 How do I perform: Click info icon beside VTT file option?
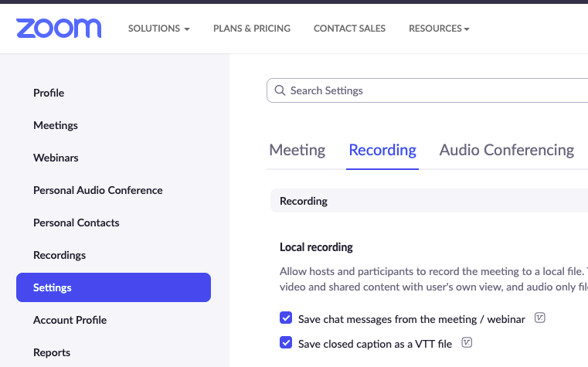(467, 342)
